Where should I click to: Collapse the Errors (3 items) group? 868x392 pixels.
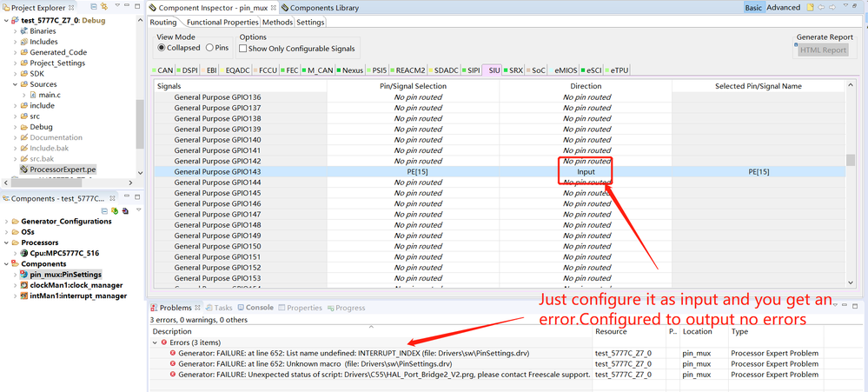155,342
